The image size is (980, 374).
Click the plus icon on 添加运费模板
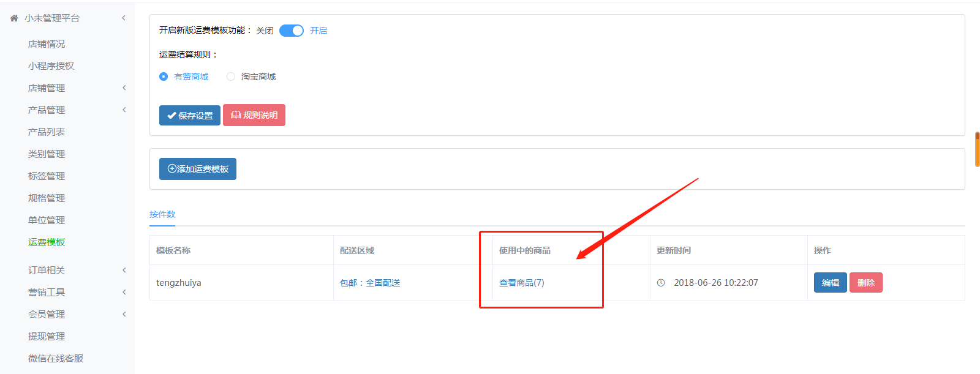[171, 169]
